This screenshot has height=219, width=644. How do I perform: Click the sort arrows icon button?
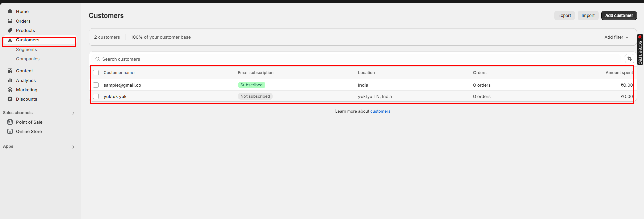[x=629, y=59]
